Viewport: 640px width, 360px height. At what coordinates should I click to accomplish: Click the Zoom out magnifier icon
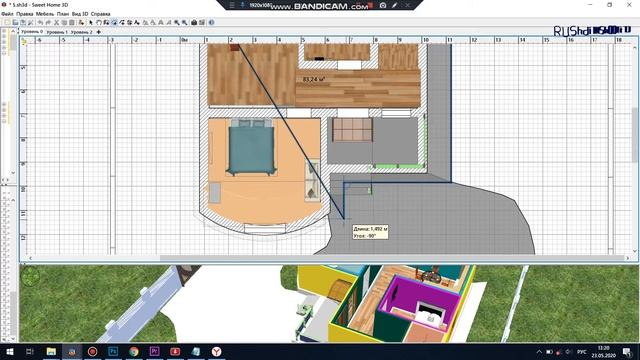pyautogui.click(x=184, y=22)
